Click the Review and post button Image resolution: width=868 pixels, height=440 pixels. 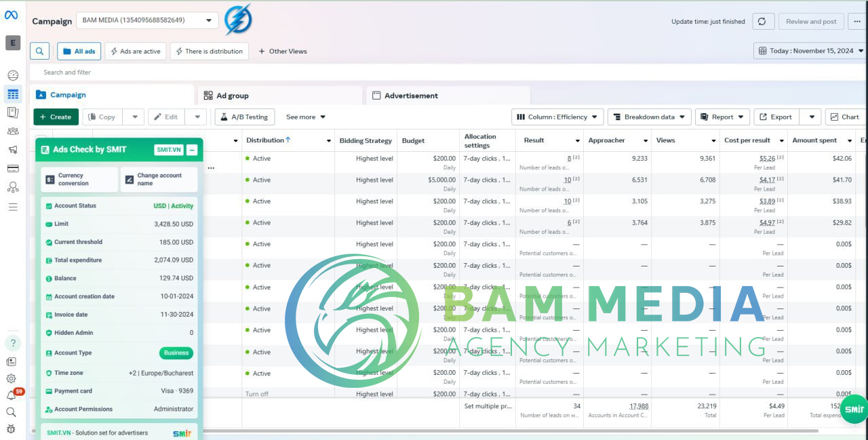811,22
